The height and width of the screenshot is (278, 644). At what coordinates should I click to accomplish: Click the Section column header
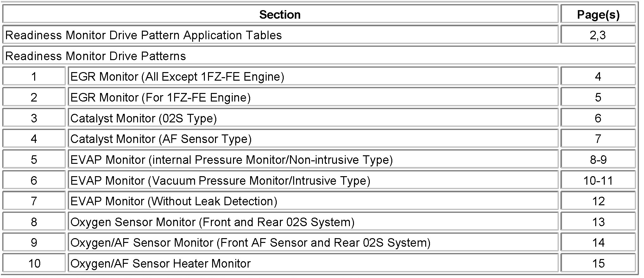(x=280, y=15)
